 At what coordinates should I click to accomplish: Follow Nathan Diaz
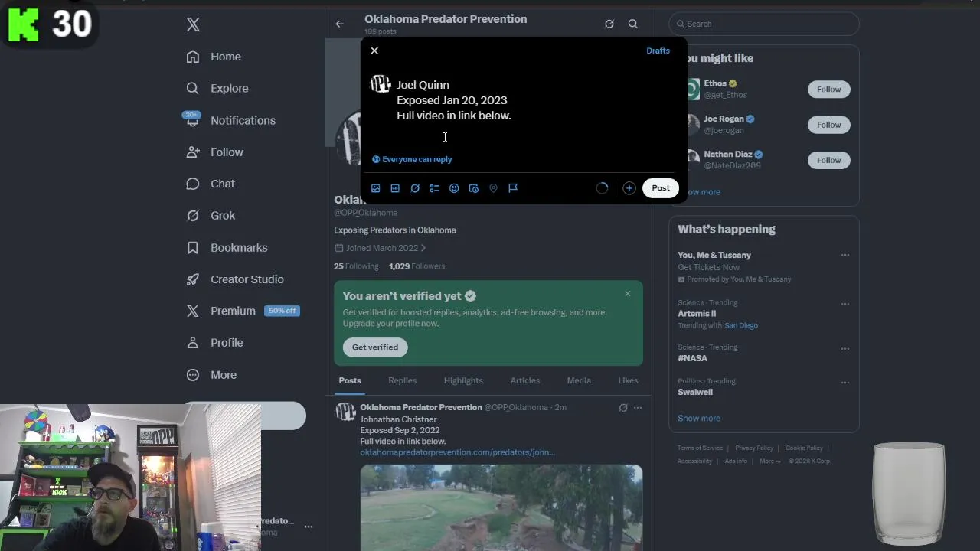828,160
